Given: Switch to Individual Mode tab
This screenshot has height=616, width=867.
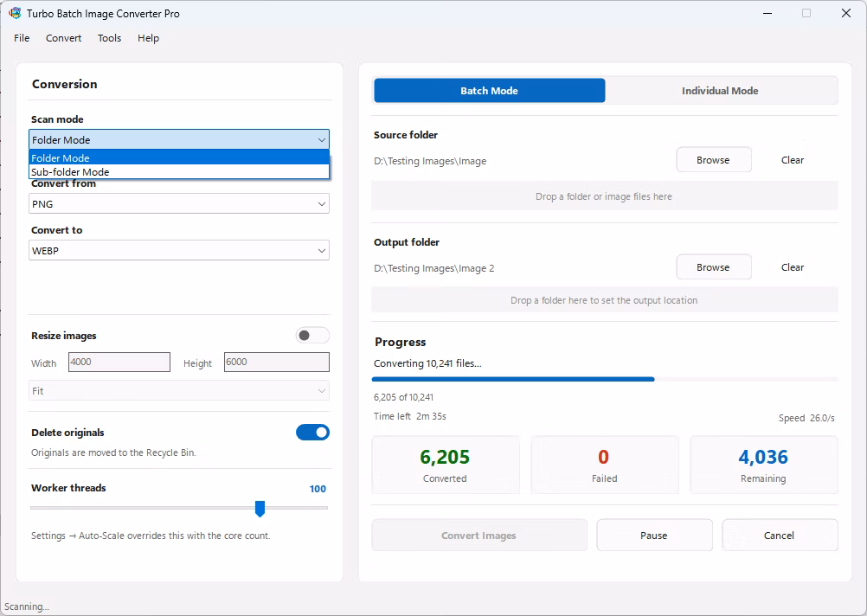Looking at the screenshot, I should tap(720, 91).
